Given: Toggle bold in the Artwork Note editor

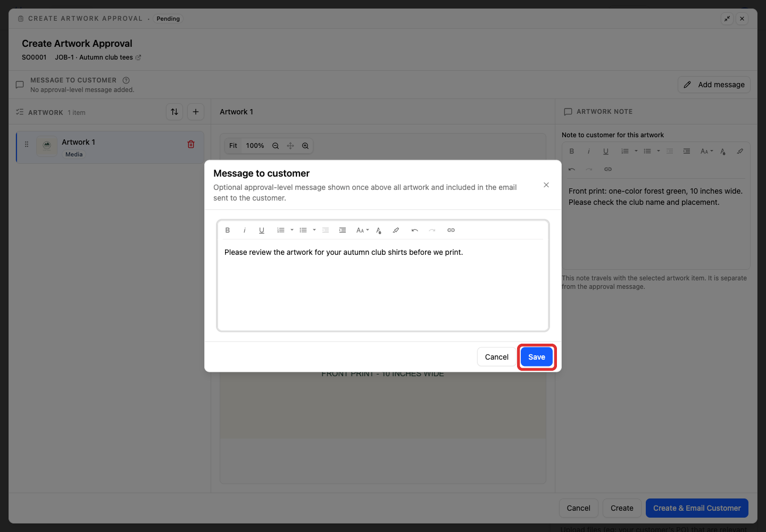Looking at the screenshot, I should [572, 152].
